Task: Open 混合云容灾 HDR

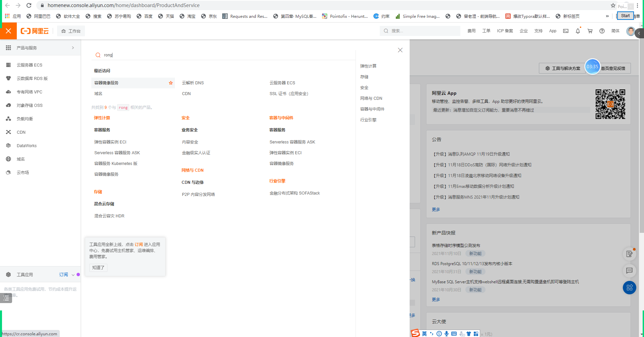Action: pyautogui.click(x=109, y=216)
